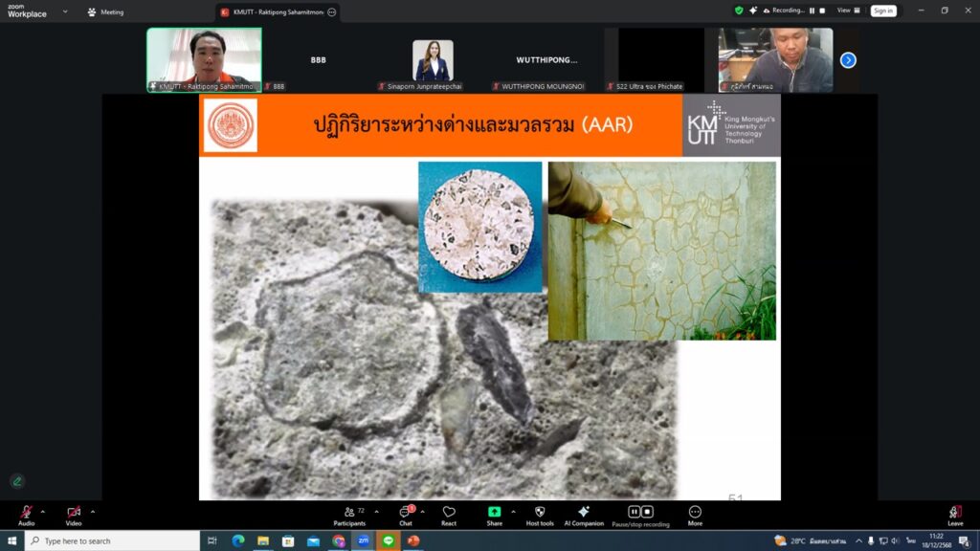This screenshot has height=551, width=980.
Task: Open the Chat panel
Action: (405, 513)
